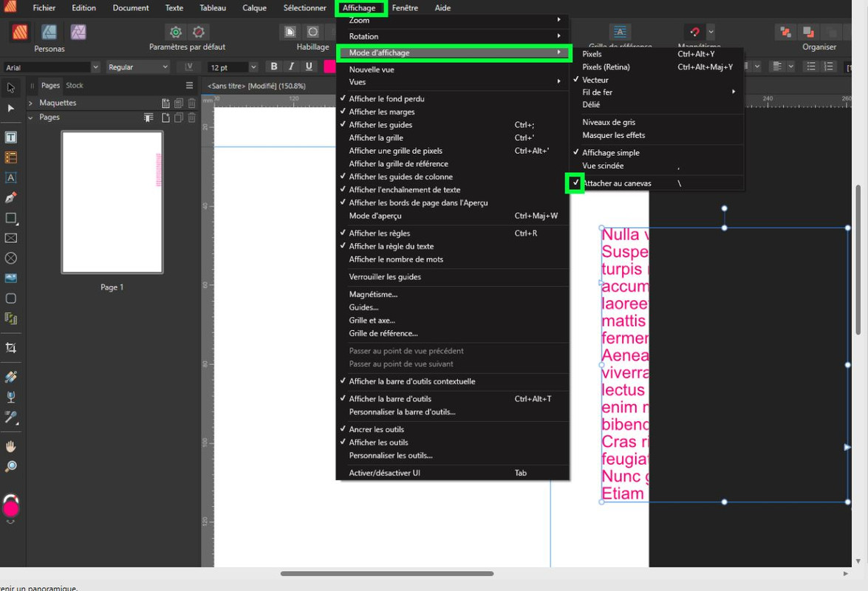Click the red gear reset defaults icon

coord(198,32)
